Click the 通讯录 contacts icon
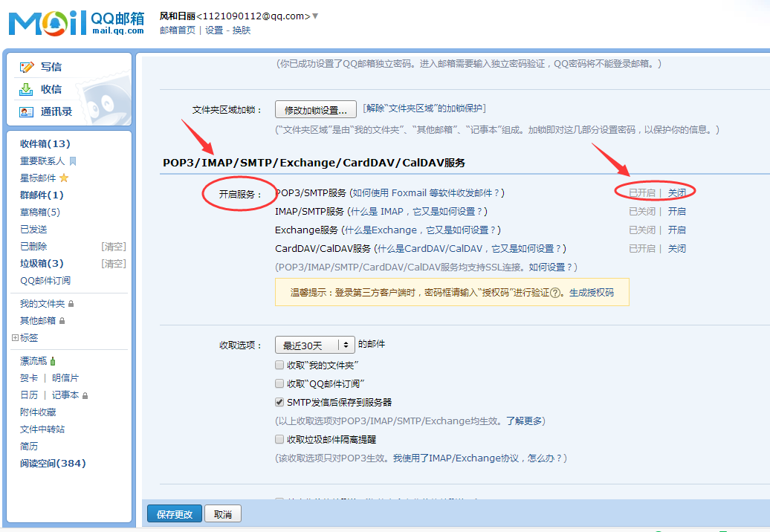This screenshot has height=532, width=770. coord(27,112)
